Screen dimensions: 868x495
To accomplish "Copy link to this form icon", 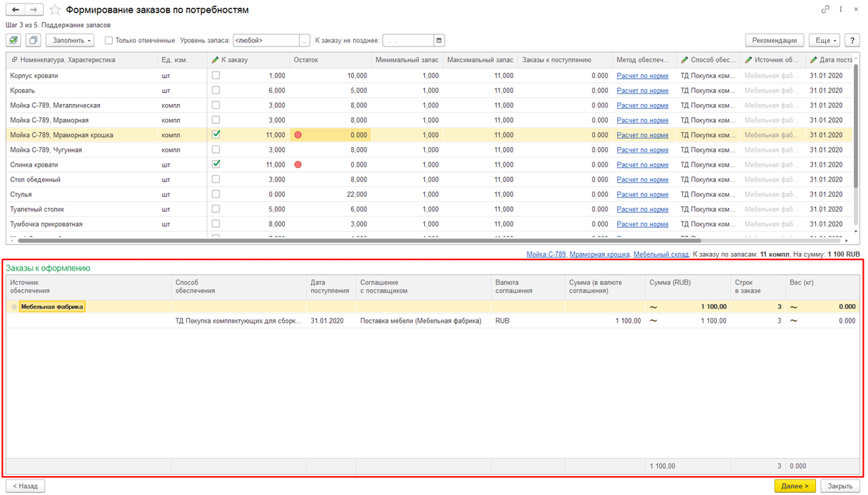I will click(x=825, y=10).
